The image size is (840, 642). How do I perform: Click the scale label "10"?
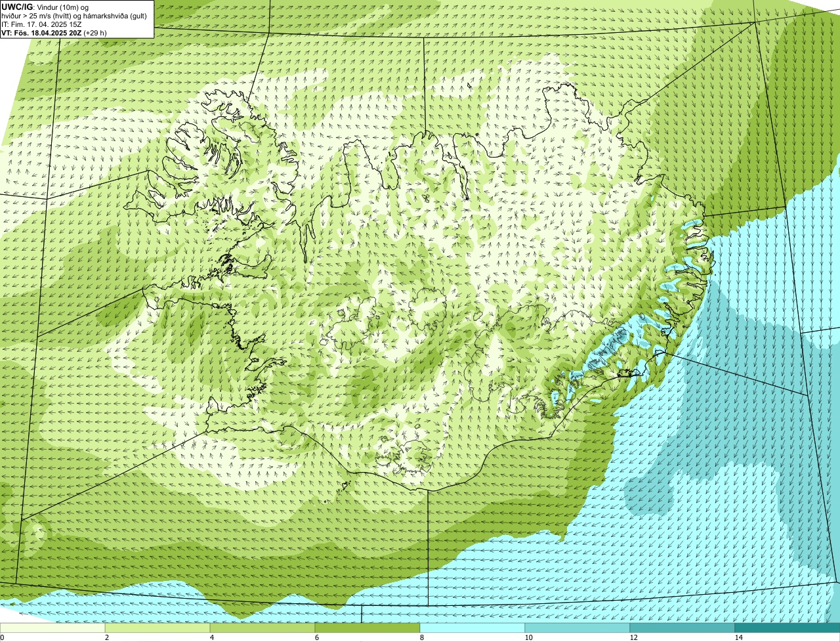pyautogui.click(x=528, y=637)
